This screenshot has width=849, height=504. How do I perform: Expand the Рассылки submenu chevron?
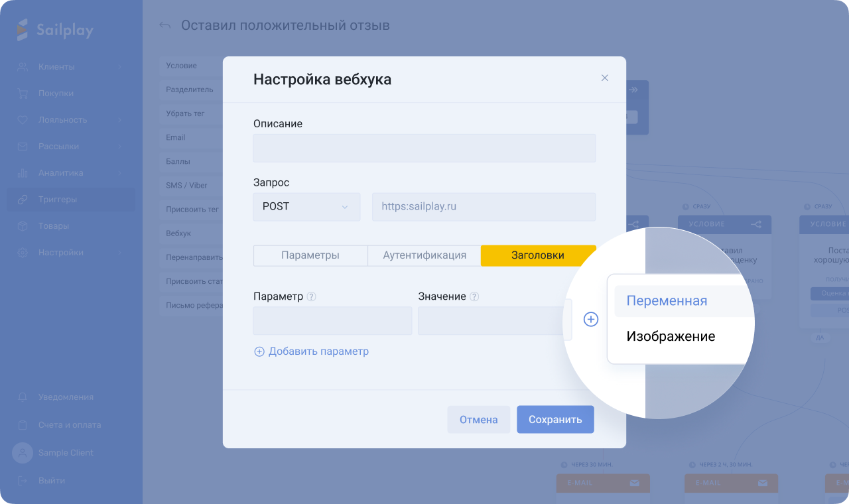point(119,147)
